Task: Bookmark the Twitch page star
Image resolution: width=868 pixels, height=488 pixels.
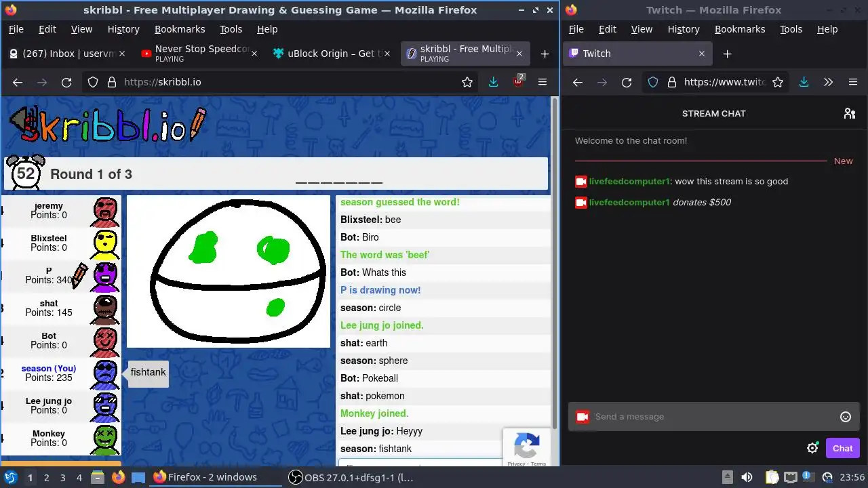Action: click(x=778, y=82)
